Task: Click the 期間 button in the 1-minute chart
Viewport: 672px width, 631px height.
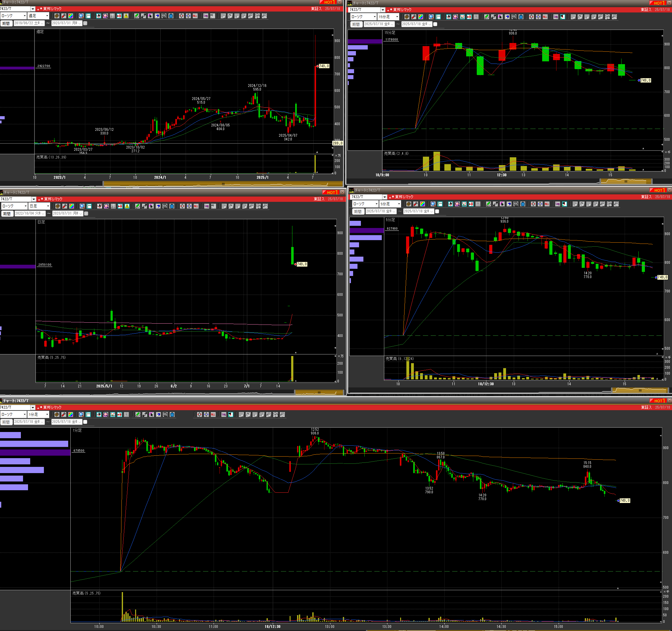Action: (7, 422)
